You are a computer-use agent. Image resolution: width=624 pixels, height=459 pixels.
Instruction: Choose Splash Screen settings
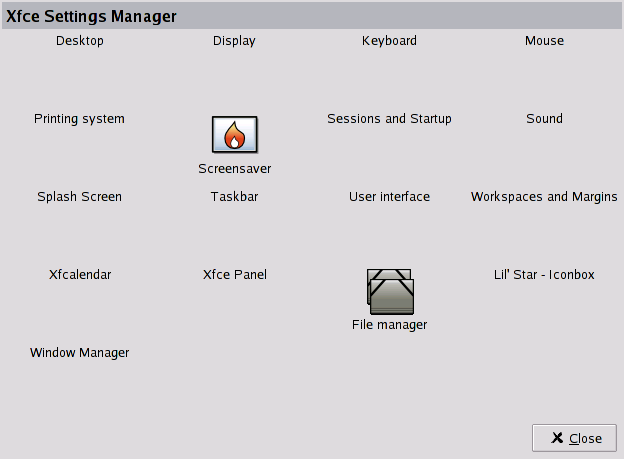(x=80, y=197)
